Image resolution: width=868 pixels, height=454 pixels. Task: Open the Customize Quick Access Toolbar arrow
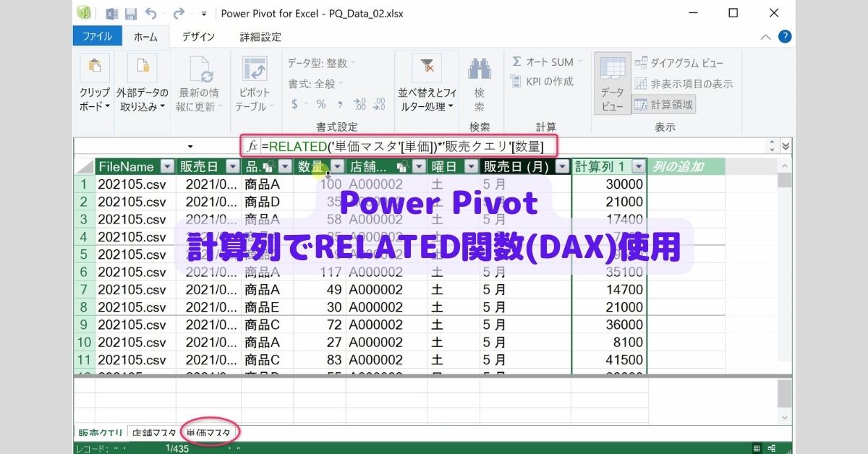tap(204, 14)
